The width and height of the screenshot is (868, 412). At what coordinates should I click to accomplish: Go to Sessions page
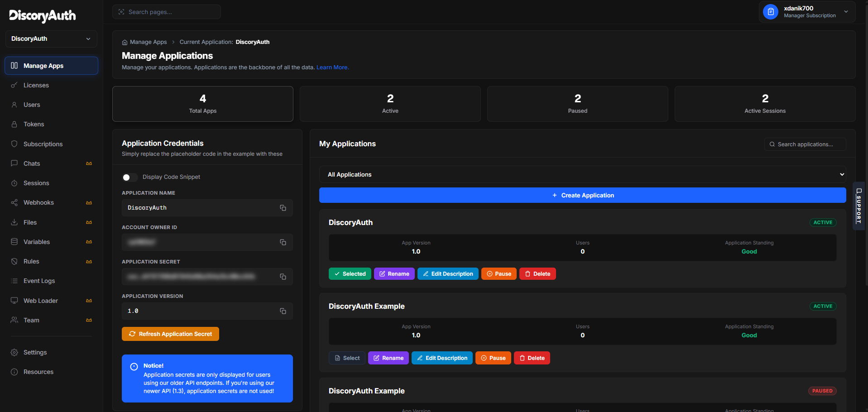tap(51, 183)
